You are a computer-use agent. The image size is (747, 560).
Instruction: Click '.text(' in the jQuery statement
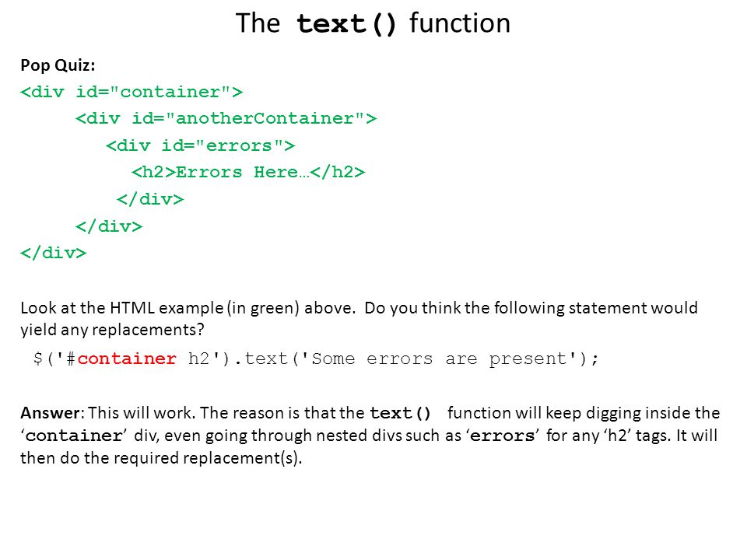(267, 358)
